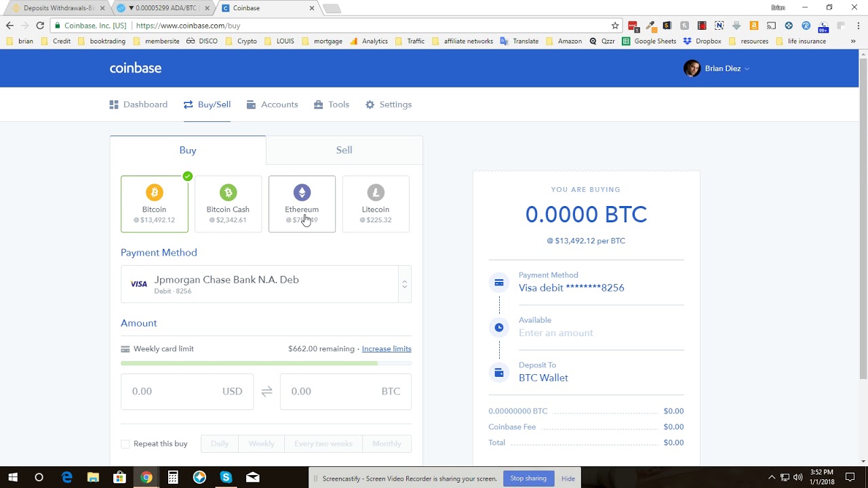Open Windows Start menu
Screen dimensions: 868x488
[13, 478]
